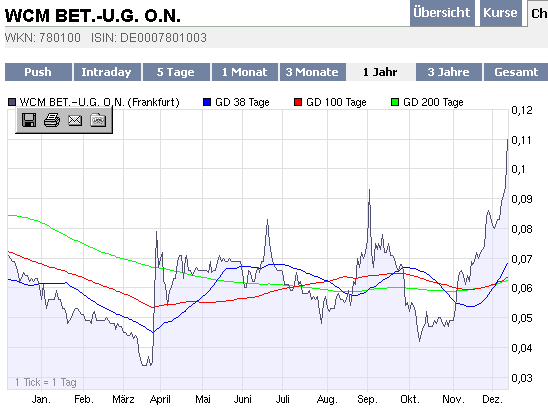This screenshot has width=548, height=408.
Task: Click the GD 38 Tage legend label
Action: click(x=242, y=102)
